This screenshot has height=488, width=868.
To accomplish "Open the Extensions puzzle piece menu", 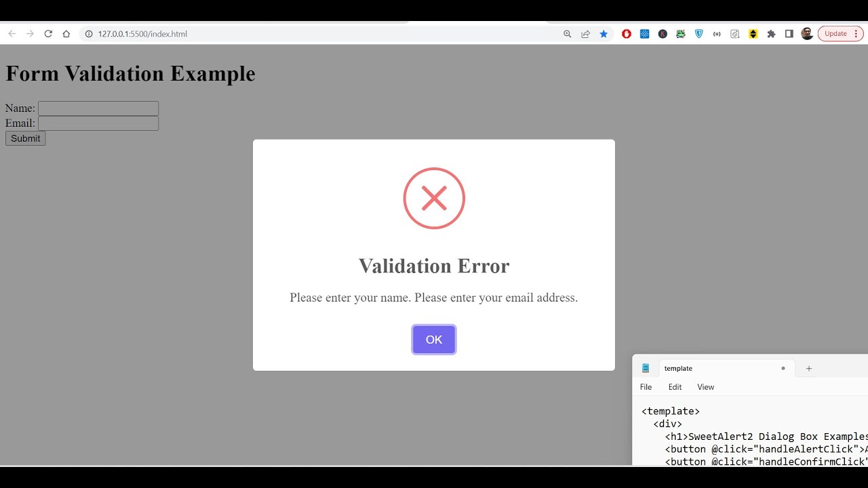I will 771,34.
